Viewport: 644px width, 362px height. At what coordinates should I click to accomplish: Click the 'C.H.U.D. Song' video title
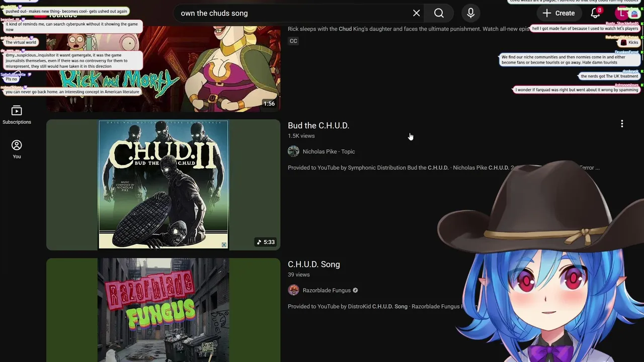coord(314,264)
